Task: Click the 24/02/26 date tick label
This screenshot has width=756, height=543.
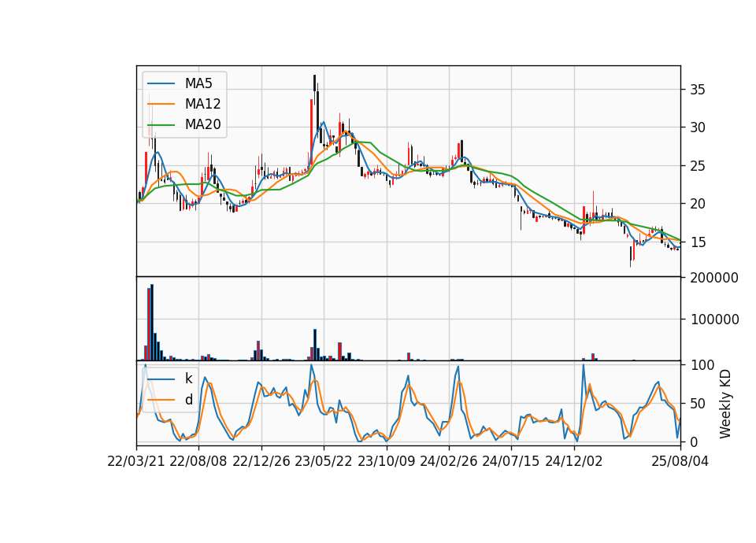Action: [448, 461]
